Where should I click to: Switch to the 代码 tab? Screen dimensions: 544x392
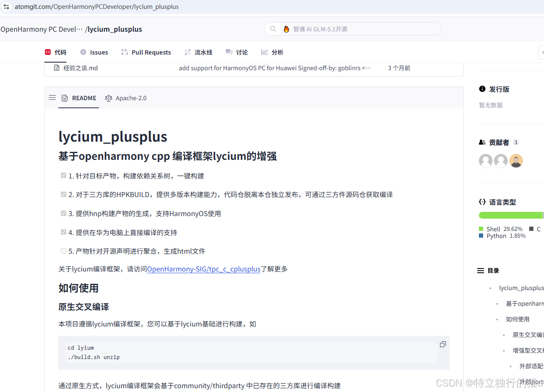point(56,52)
